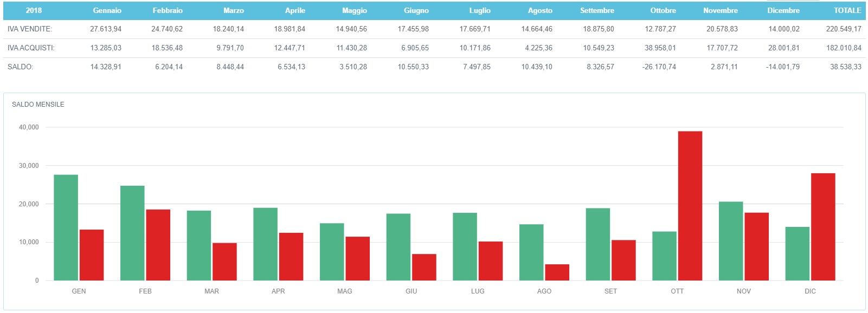868x313 pixels.
Task: Click the green bar for GEN
Action: coord(66,227)
